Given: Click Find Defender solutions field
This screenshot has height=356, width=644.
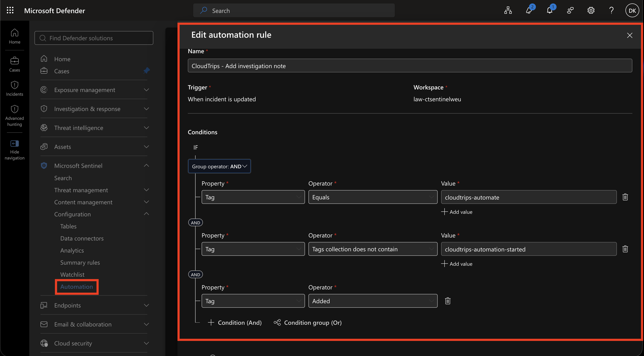Looking at the screenshot, I should tap(94, 38).
